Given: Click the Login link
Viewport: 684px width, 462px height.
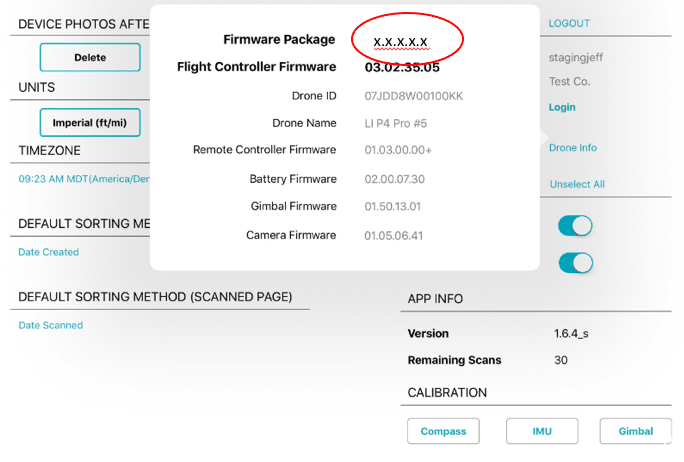Looking at the screenshot, I should point(562,107).
